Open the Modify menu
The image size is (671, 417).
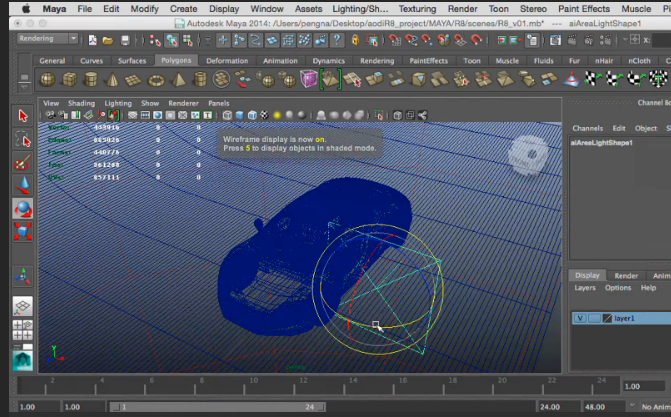coord(144,9)
